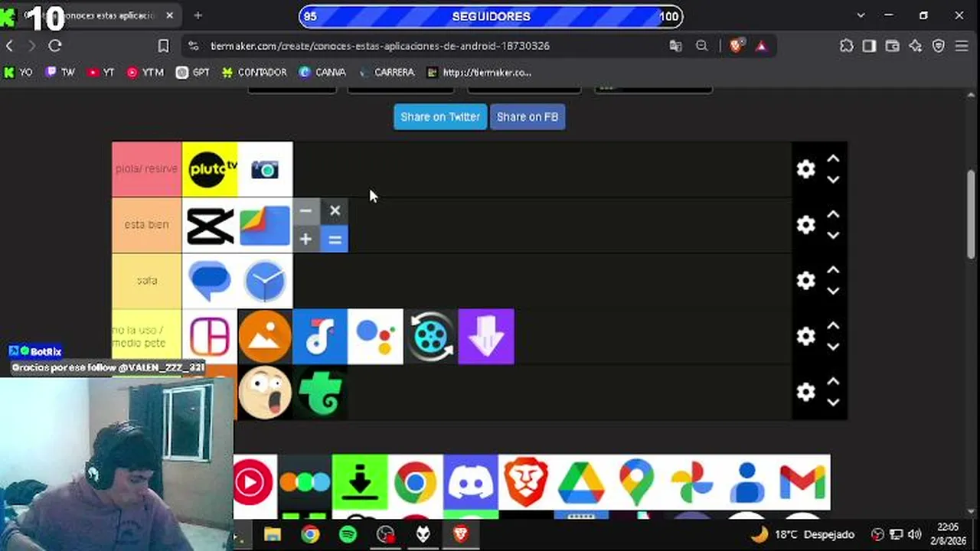Screen dimensions: 980x551
Task: Open the GPT bookmark
Action: click(x=193, y=73)
